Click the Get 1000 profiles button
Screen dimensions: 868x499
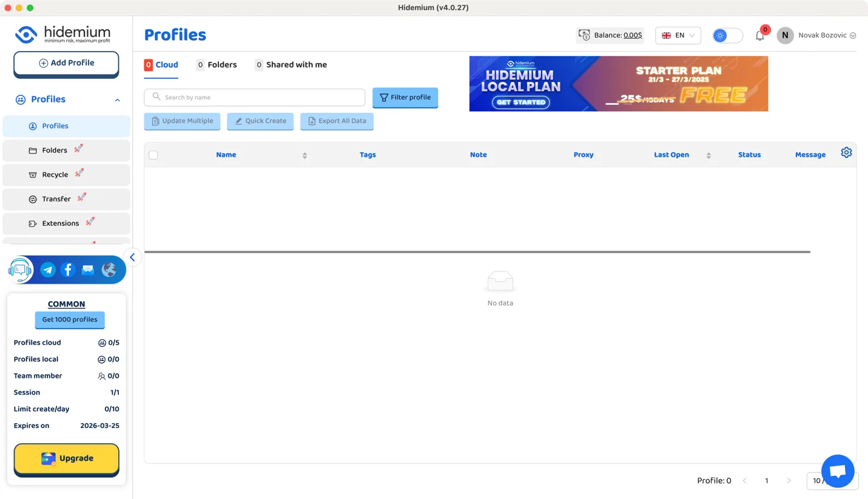pyautogui.click(x=70, y=319)
